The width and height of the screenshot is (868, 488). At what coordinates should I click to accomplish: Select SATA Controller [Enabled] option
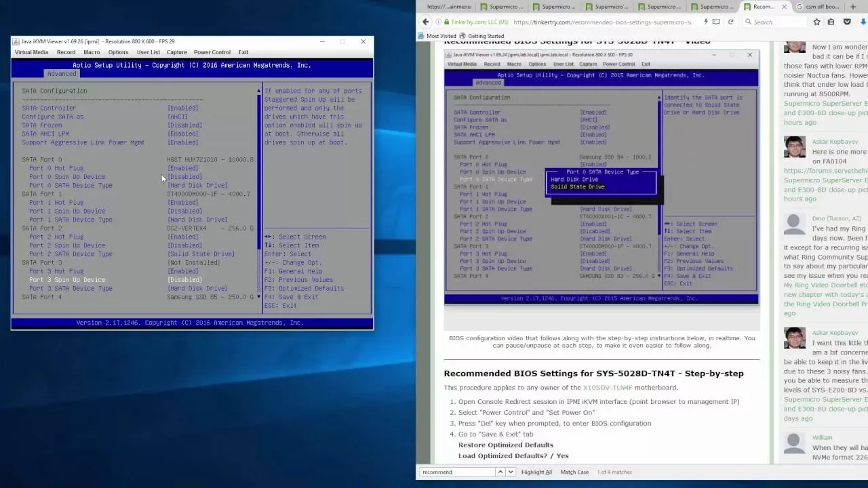coord(183,108)
